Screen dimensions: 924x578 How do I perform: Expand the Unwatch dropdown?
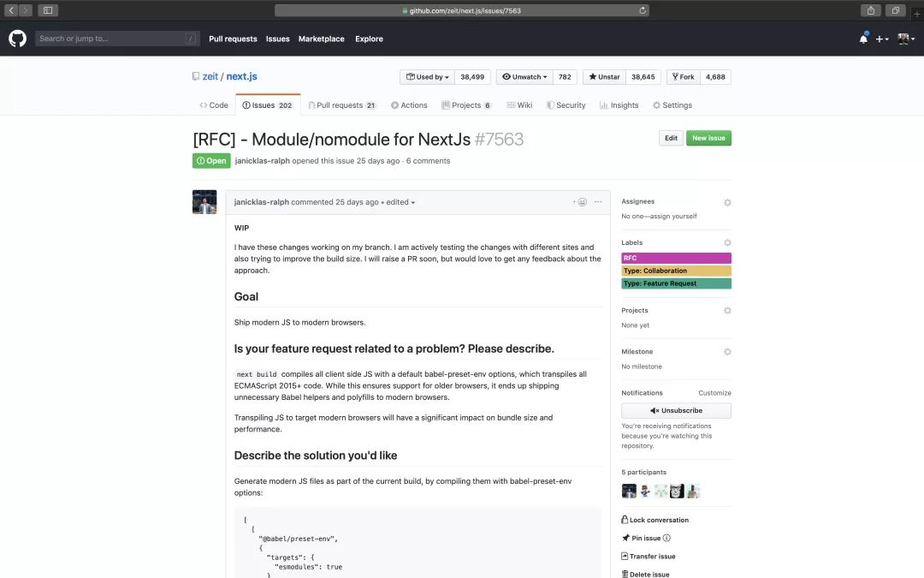524,77
